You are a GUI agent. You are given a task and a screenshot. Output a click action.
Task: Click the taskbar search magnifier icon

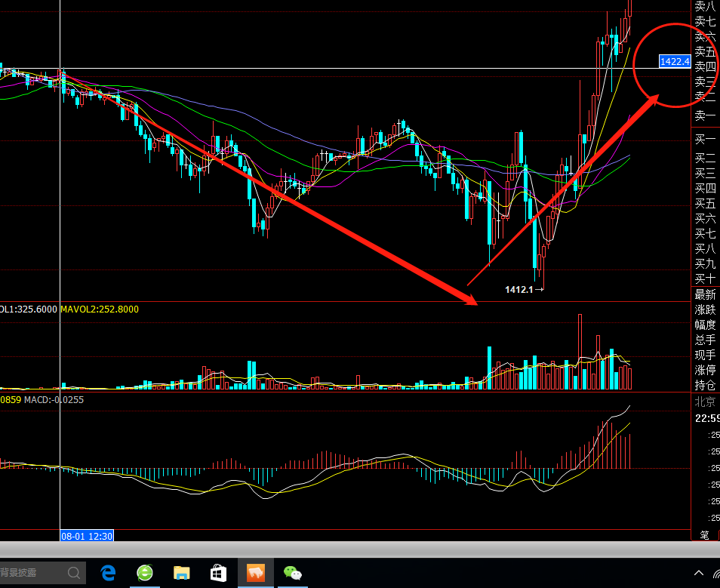coord(75,573)
